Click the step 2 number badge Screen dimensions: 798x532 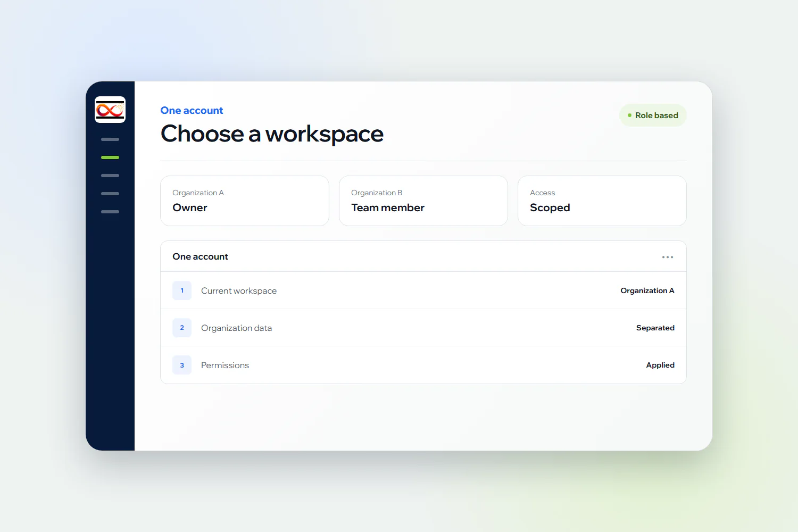pyautogui.click(x=182, y=328)
